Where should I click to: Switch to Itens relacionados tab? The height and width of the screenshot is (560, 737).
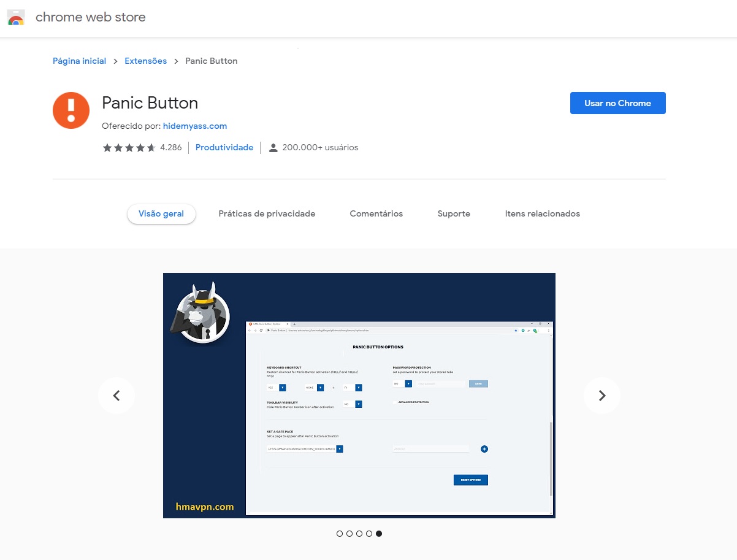[543, 213]
